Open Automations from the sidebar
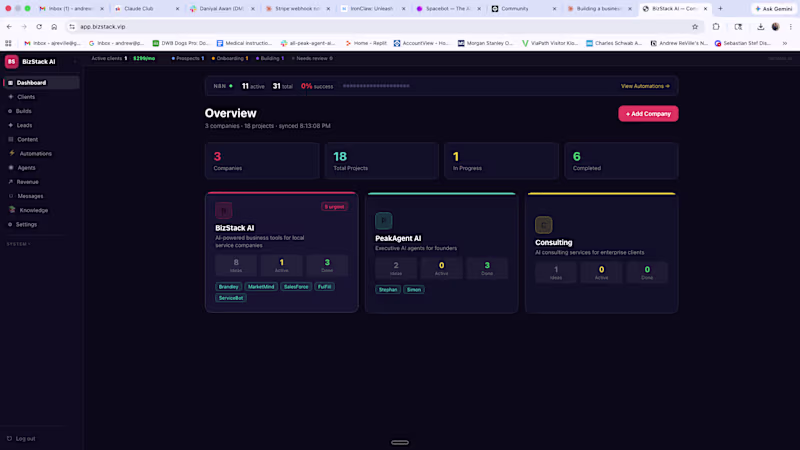The image size is (800, 450). click(x=41, y=154)
